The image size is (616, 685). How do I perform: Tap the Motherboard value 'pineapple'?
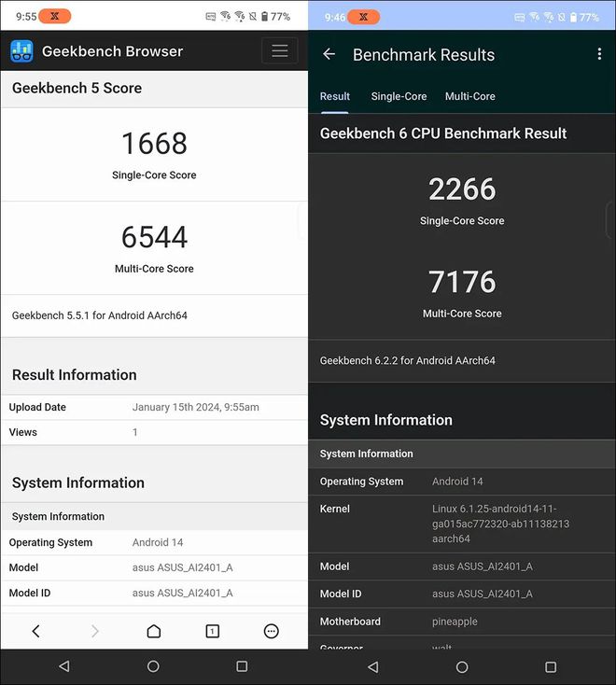click(x=455, y=622)
